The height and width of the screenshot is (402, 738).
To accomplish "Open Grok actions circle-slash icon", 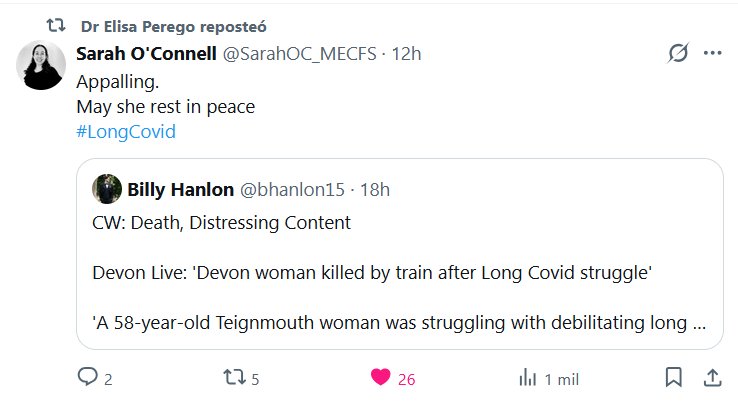I will coord(677,54).
